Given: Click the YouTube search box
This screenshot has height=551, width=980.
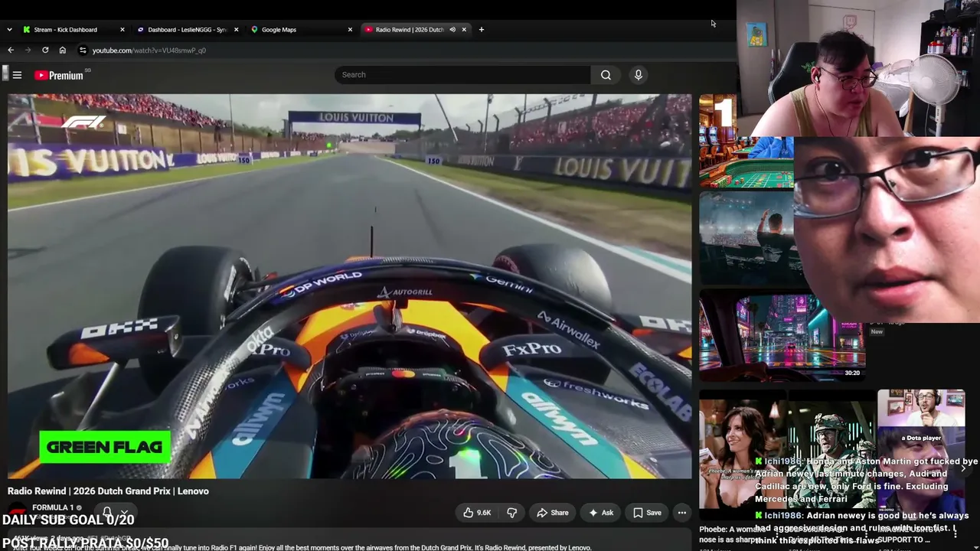Looking at the screenshot, I should [462, 75].
